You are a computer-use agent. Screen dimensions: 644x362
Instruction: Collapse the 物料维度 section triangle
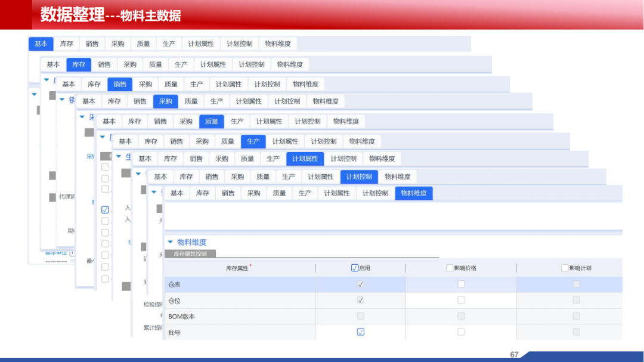click(171, 242)
